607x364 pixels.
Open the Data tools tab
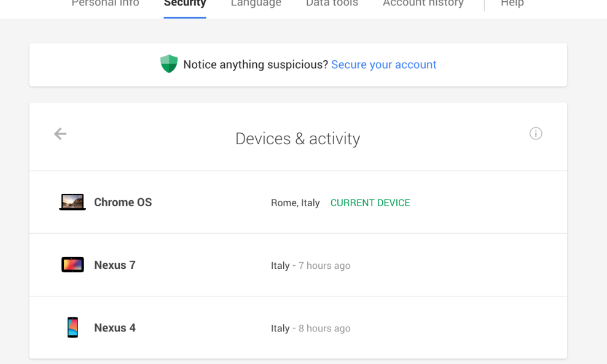click(332, 4)
